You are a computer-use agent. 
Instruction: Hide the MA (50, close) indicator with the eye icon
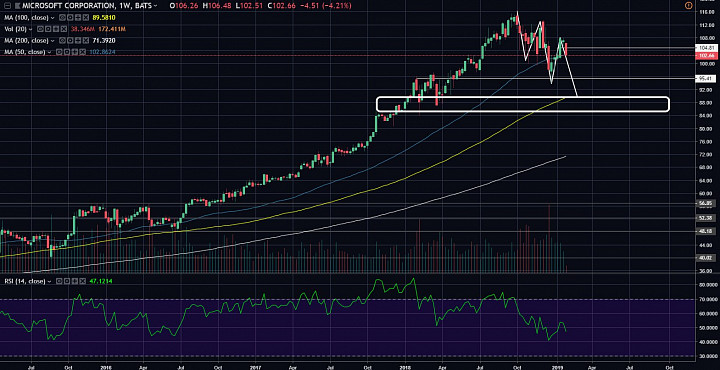pos(59,52)
